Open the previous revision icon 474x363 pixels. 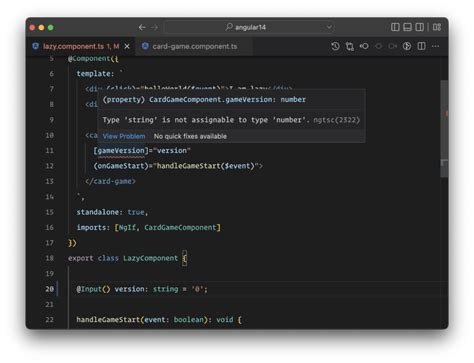click(x=364, y=46)
